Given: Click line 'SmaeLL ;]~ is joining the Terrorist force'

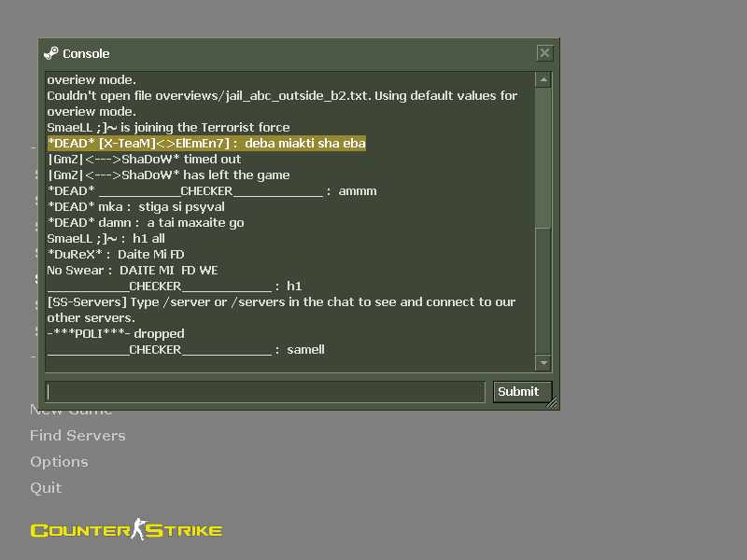Looking at the screenshot, I should (x=168, y=128).
